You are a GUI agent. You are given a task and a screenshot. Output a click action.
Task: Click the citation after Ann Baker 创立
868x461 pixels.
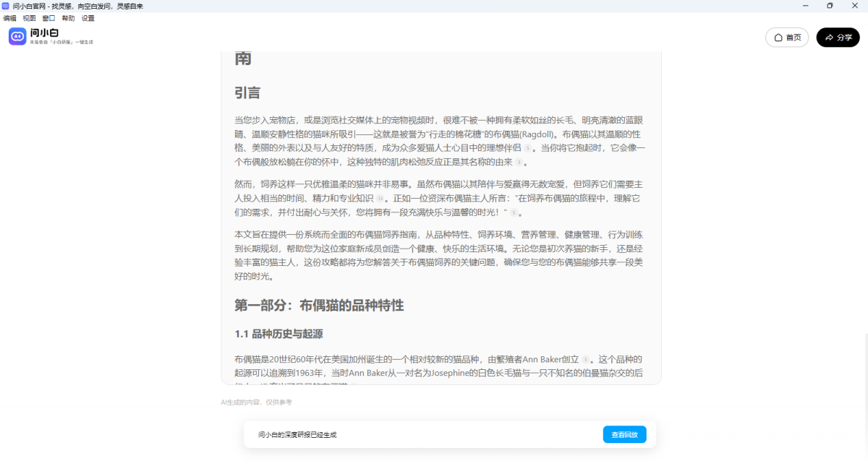tap(585, 359)
